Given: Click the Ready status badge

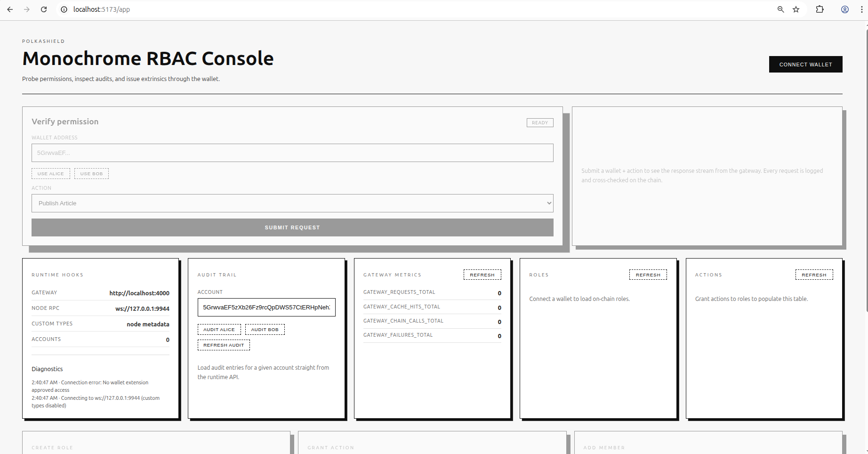Looking at the screenshot, I should tap(540, 123).
